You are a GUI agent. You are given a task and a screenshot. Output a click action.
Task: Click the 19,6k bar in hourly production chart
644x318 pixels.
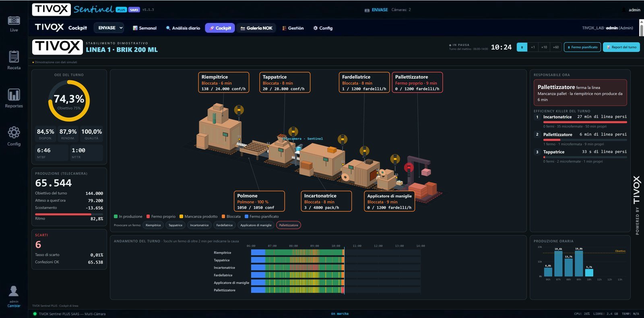[x=558, y=264]
